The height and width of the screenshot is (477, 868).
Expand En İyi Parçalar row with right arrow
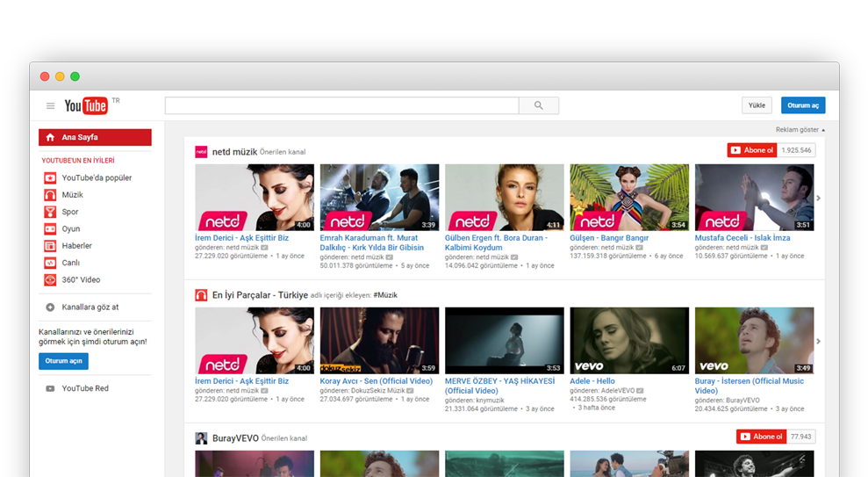(819, 341)
